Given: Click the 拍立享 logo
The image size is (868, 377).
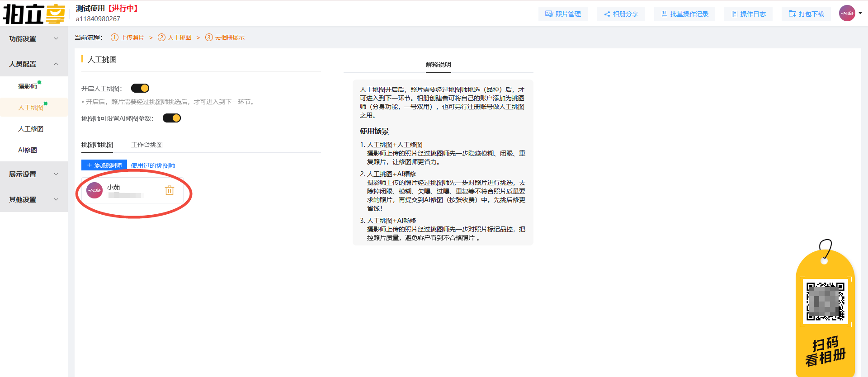Looking at the screenshot, I should [x=34, y=14].
